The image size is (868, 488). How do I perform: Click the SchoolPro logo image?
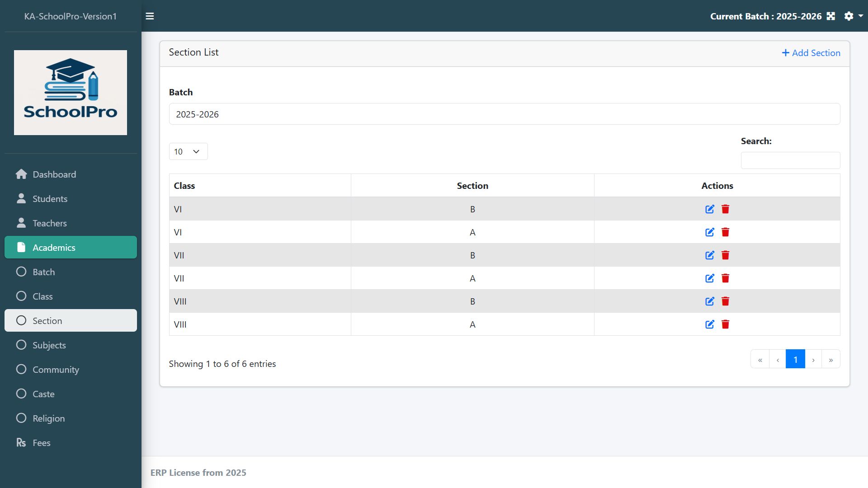(71, 93)
